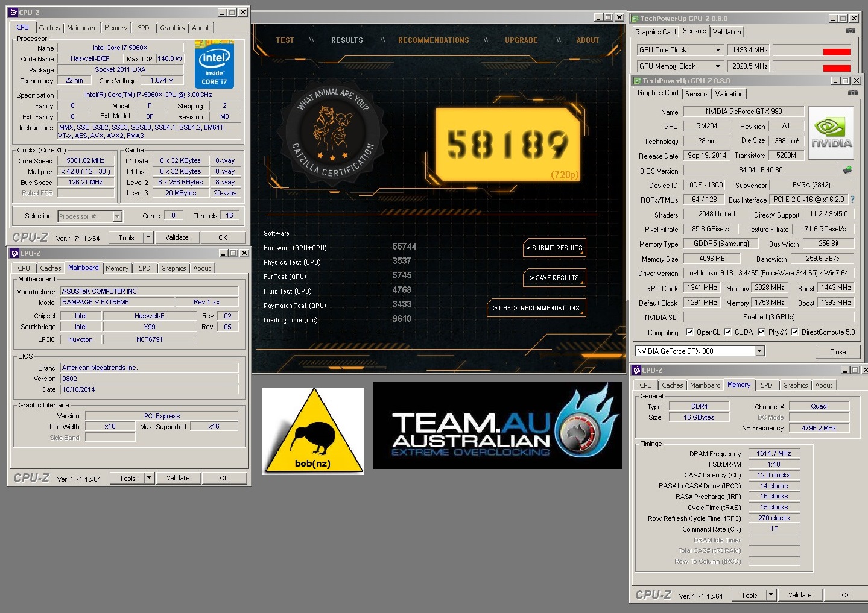The height and width of the screenshot is (613, 868).
Task: Click the NVIDIA logo in GPU-Z
Action: point(831,133)
